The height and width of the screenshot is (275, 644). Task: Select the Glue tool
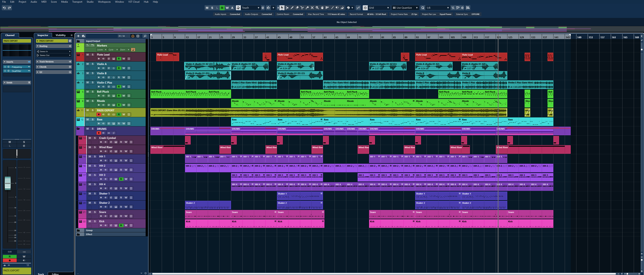point(307,8)
